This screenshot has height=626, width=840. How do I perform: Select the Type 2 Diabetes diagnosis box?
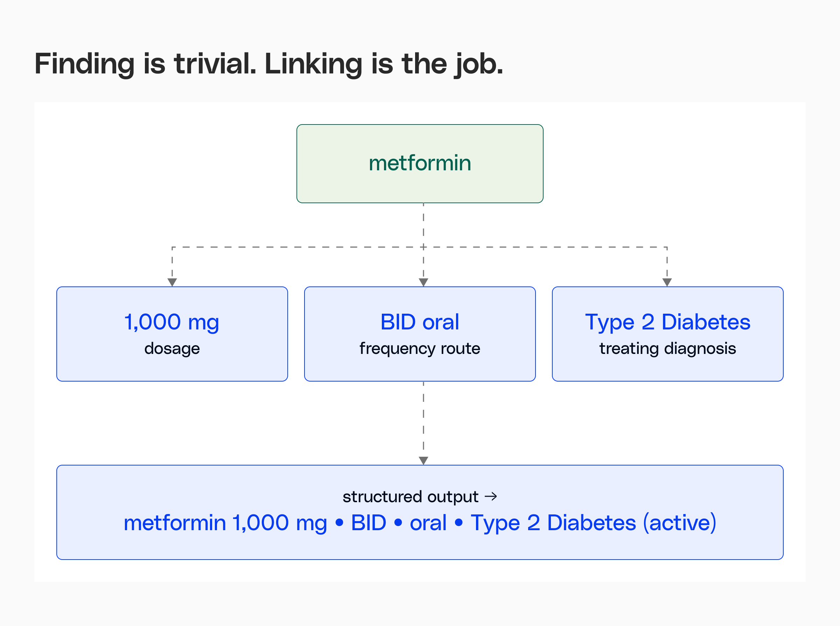[x=667, y=334]
